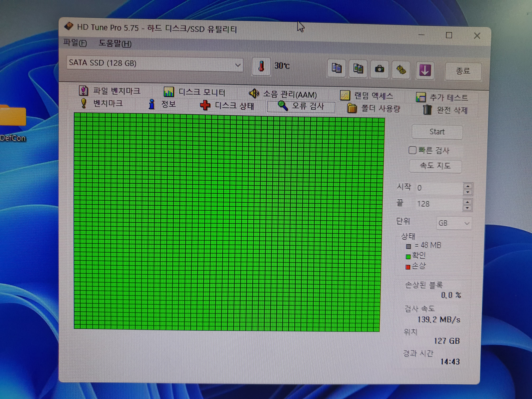This screenshot has width=532, height=399.
Task: Click the camera save screenshot icon
Action: 379,70
